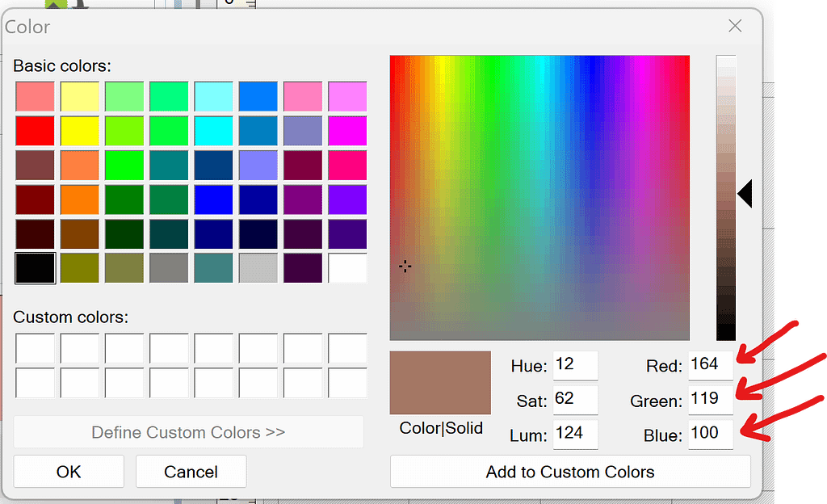This screenshot has height=504, width=827.
Task: Pick the olive swatch next to black
Action: [79, 268]
